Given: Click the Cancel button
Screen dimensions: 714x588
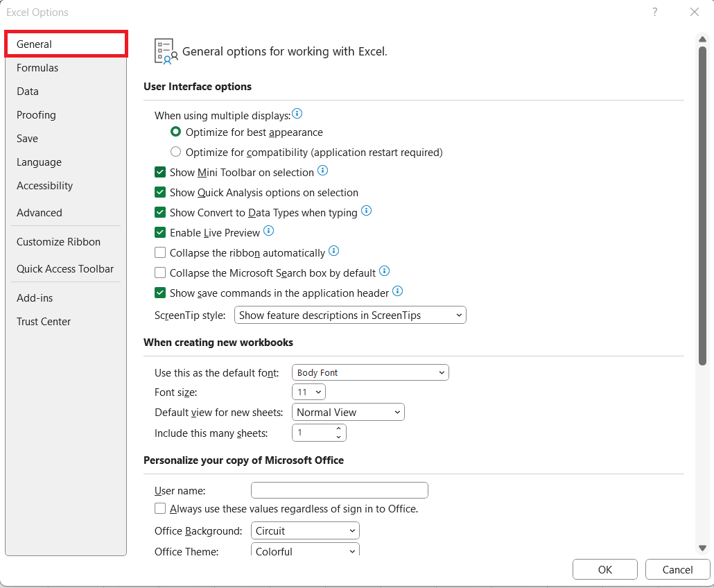Looking at the screenshot, I should point(677,570).
